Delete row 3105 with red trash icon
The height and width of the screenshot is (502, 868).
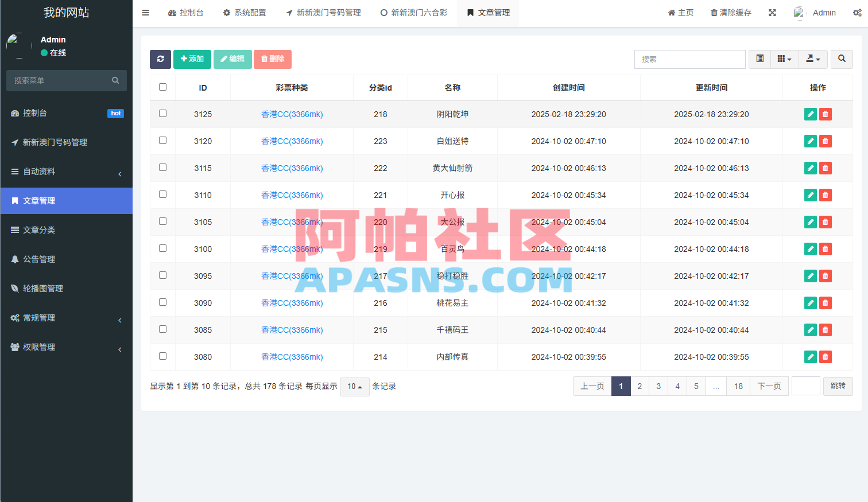(826, 222)
